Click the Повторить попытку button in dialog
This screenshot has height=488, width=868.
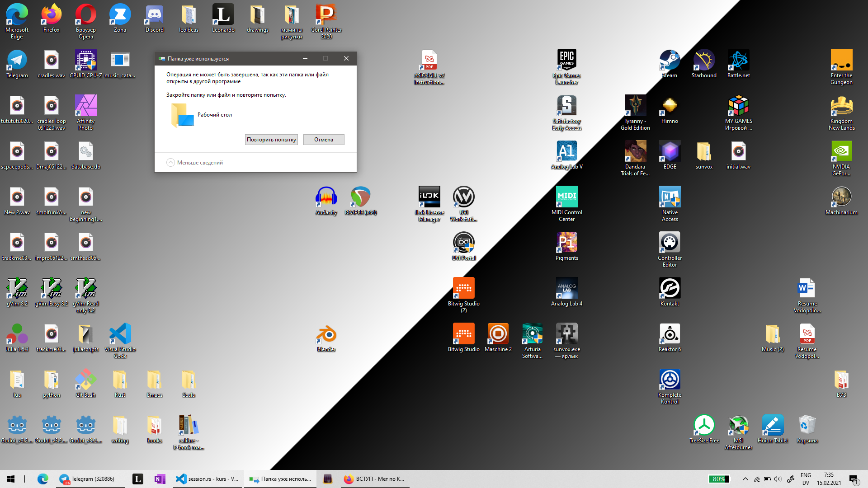pos(271,140)
